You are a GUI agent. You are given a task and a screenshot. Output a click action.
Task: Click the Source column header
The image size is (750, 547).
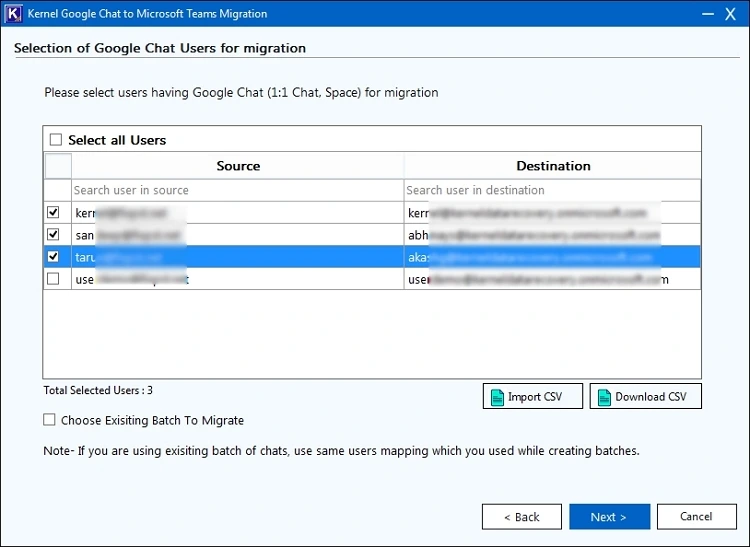tap(238, 166)
